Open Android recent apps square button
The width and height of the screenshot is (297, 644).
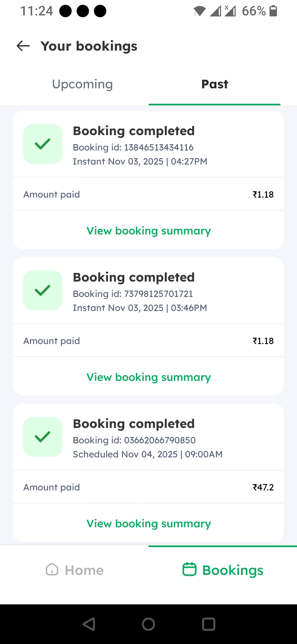click(208, 624)
